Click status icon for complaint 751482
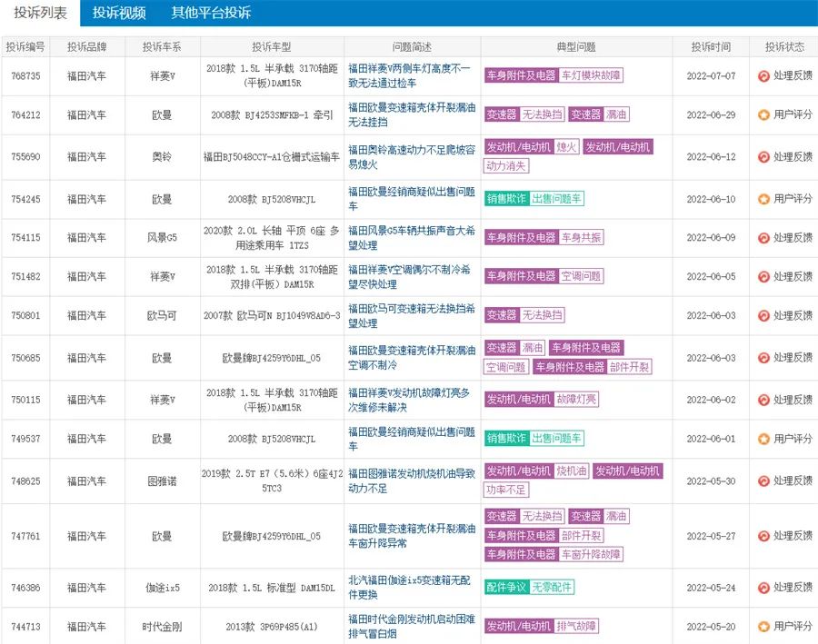 [763, 277]
